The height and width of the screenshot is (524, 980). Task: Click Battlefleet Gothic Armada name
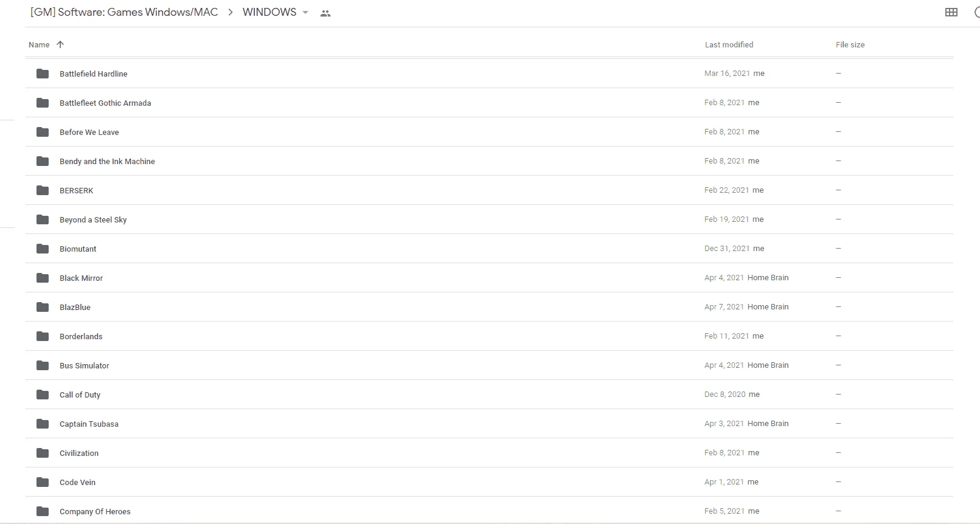(105, 103)
